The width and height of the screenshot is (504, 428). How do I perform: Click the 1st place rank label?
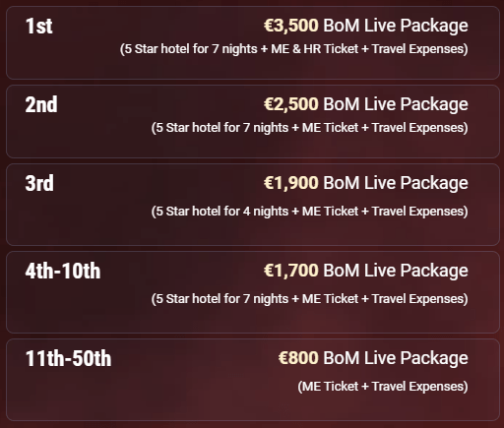point(39,26)
